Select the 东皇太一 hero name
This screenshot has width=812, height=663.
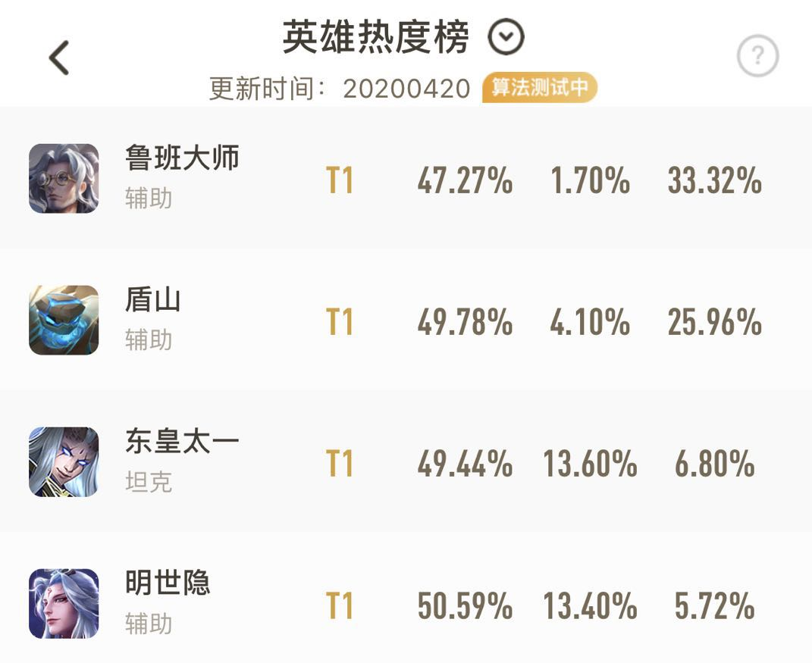click(x=182, y=442)
